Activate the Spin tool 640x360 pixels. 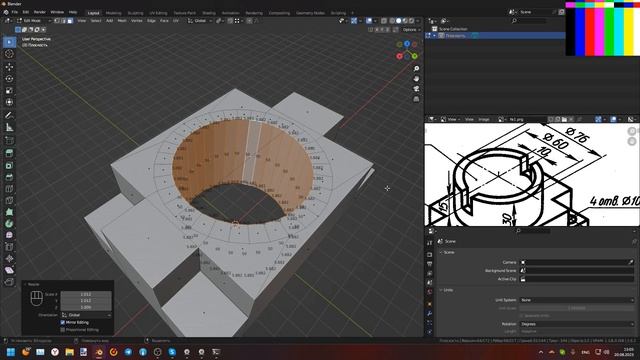[9, 224]
